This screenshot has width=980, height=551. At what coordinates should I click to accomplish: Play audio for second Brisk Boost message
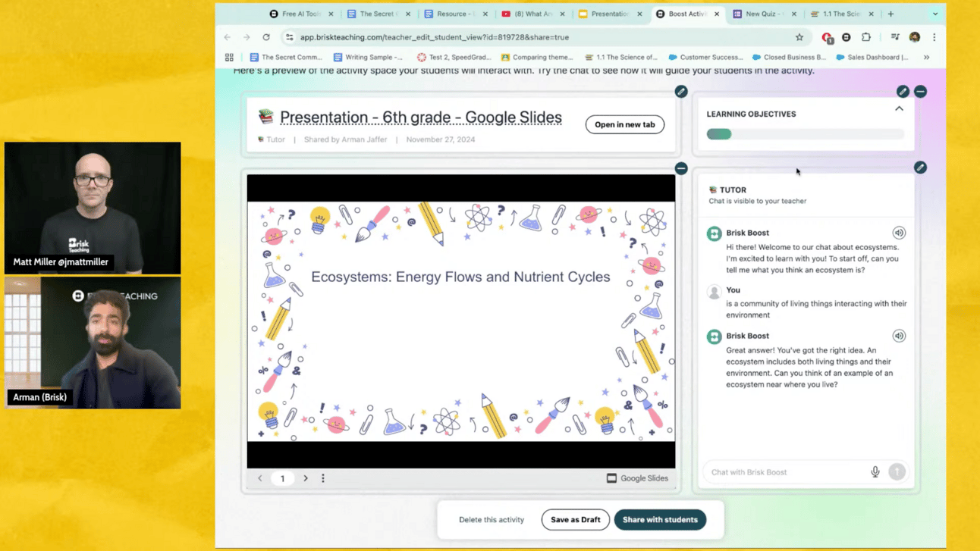[x=899, y=336]
